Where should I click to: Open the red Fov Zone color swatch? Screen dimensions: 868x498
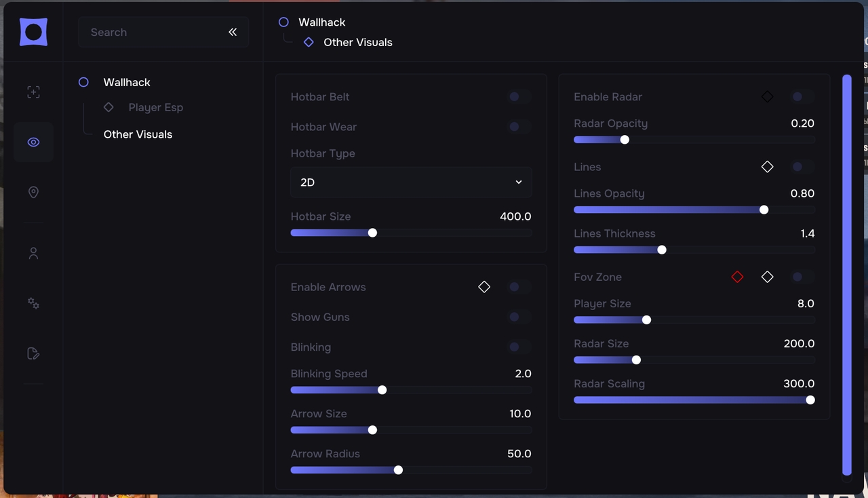pos(737,277)
